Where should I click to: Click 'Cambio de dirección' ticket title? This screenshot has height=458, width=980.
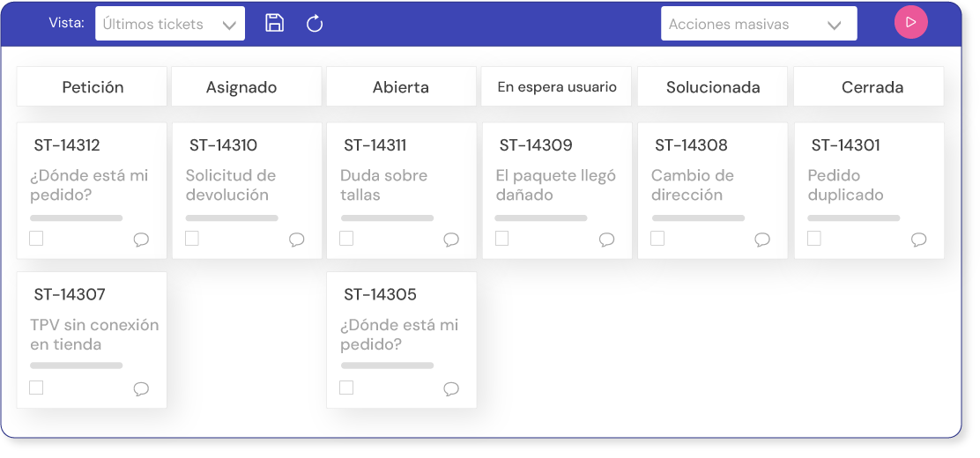tap(693, 185)
